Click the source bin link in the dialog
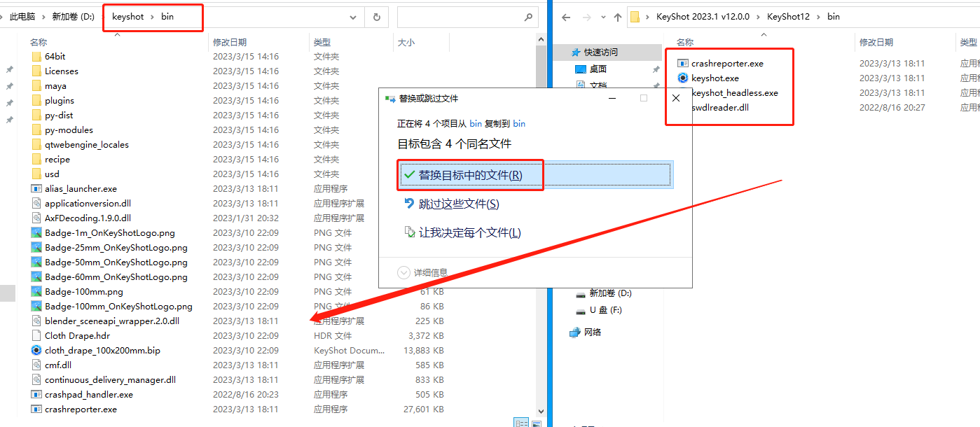The image size is (980, 427). pos(475,124)
